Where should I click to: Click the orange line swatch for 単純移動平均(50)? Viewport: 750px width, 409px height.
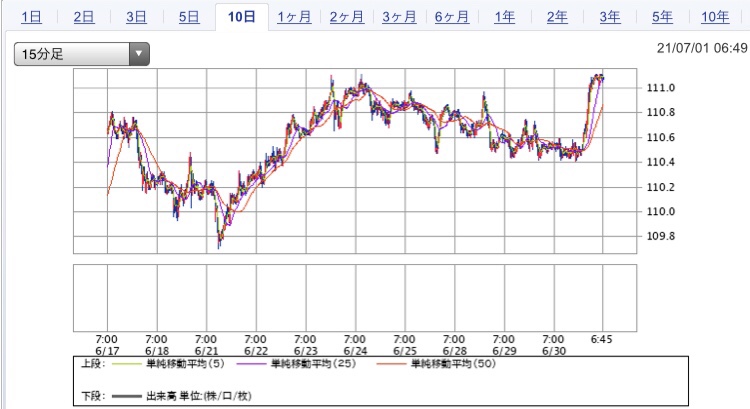(391, 364)
